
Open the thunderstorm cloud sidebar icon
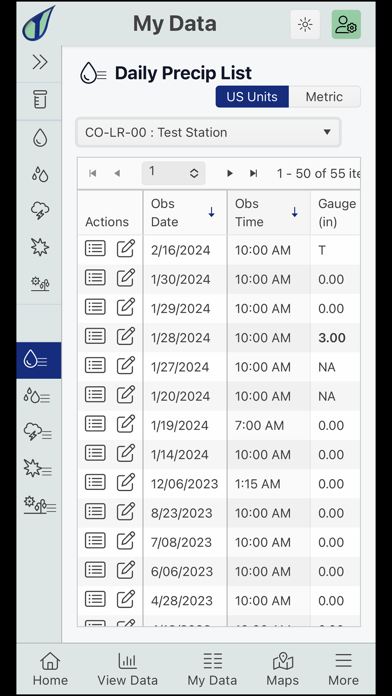(x=40, y=210)
